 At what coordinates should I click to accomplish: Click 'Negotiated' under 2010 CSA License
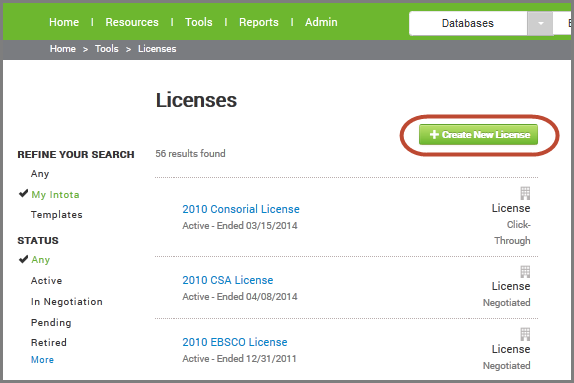tap(507, 303)
